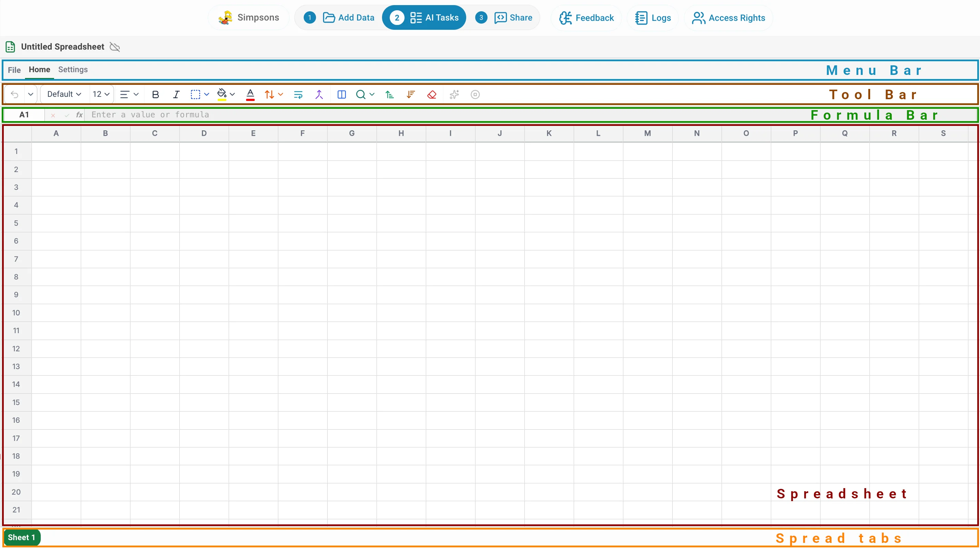Expand the fill color chevron
This screenshot has height=548, width=980.
[232, 94]
